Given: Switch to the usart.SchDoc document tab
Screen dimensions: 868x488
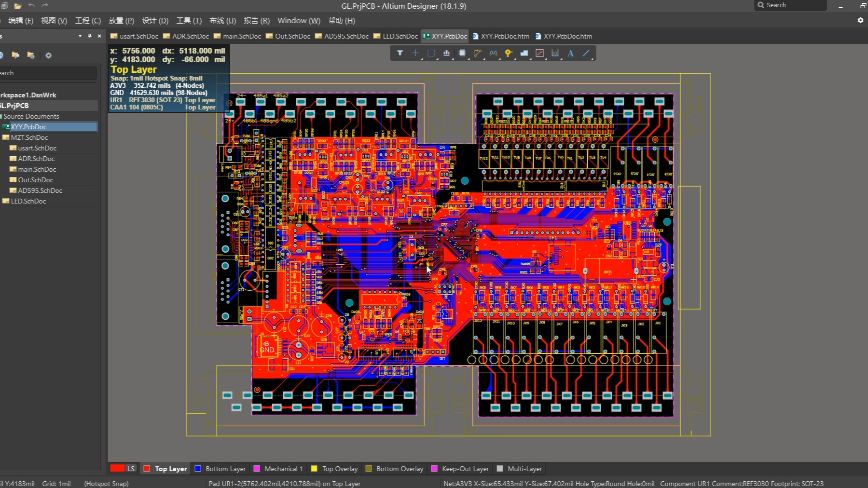Looking at the screenshot, I should tap(134, 36).
